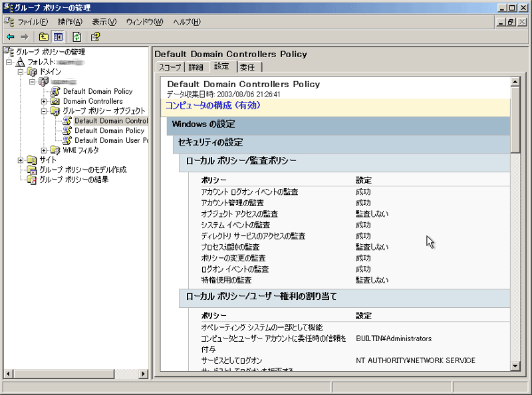Click the Back arrow toolbar icon
This screenshot has height=395, width=532.
(x=11, y=37)
